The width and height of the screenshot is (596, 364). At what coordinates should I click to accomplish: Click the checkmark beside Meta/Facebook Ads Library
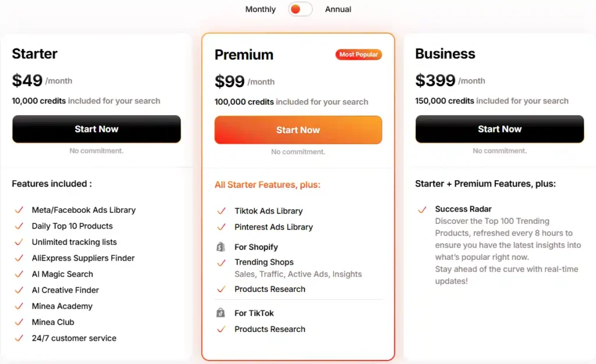point(18,210)
